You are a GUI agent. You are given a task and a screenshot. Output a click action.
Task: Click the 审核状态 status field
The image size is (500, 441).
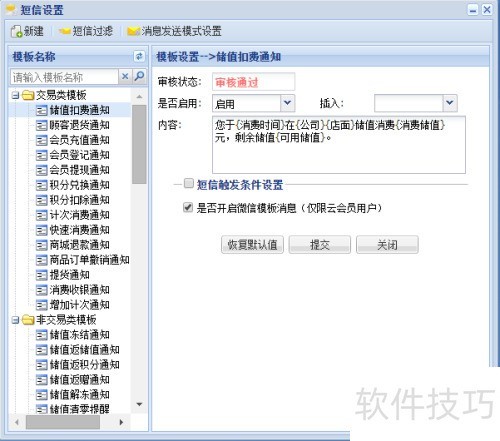pyautogui.click(x=253, y=82)
